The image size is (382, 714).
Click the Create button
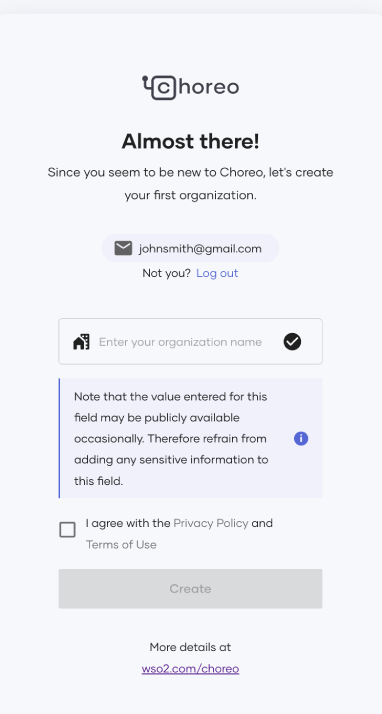[x=190, y=588]
